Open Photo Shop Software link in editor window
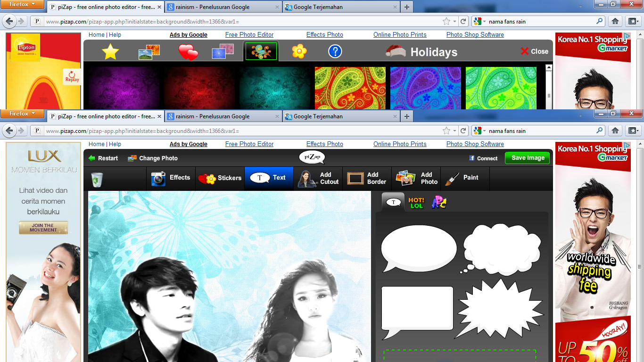 [475, 144]
